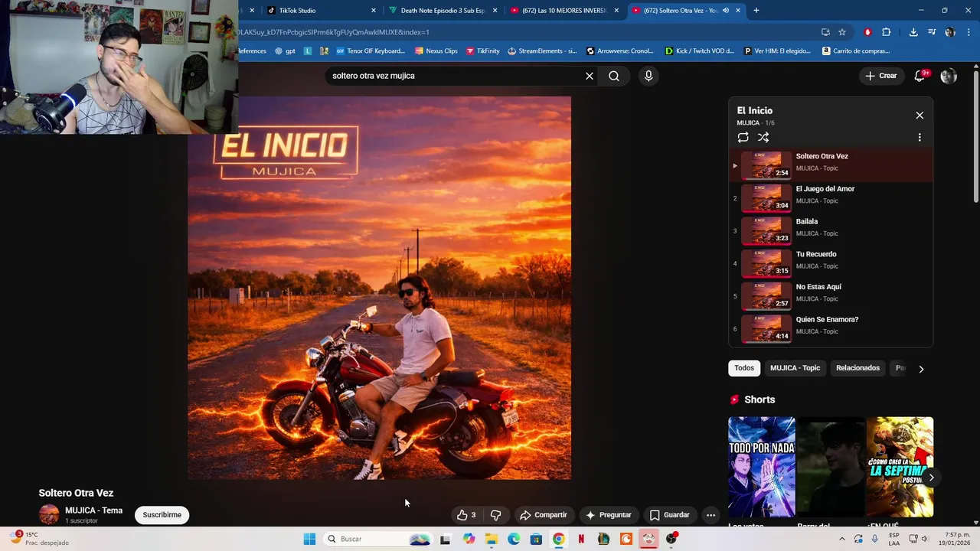The image size is (980, 551).
Task: Click the Crear button
Action: 881,76
